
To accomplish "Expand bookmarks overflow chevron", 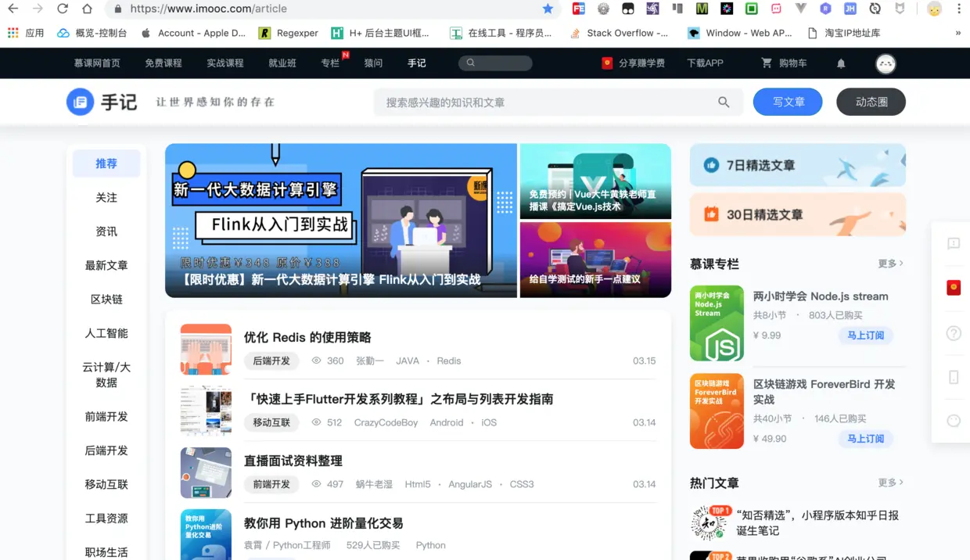I will (958, 33).
